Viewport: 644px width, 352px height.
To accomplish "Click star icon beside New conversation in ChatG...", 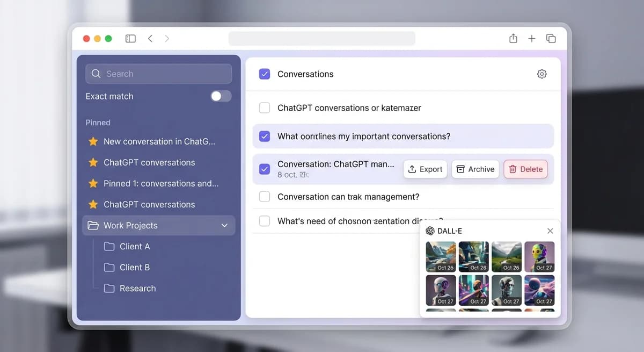I will click(x=93, y=141).
